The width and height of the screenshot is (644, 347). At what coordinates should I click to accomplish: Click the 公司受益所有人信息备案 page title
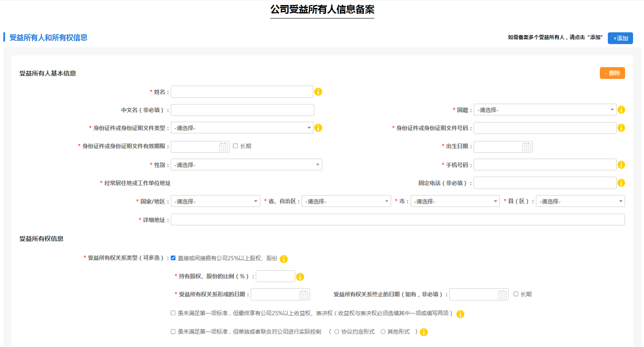coord(322,9)
